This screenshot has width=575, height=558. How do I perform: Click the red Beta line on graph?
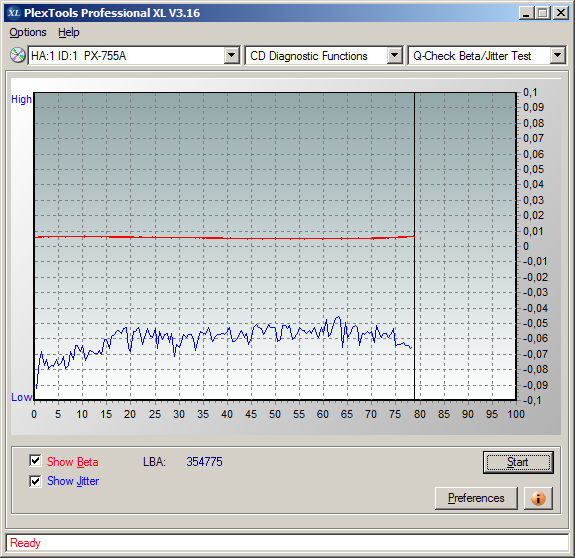coord(224,238)
